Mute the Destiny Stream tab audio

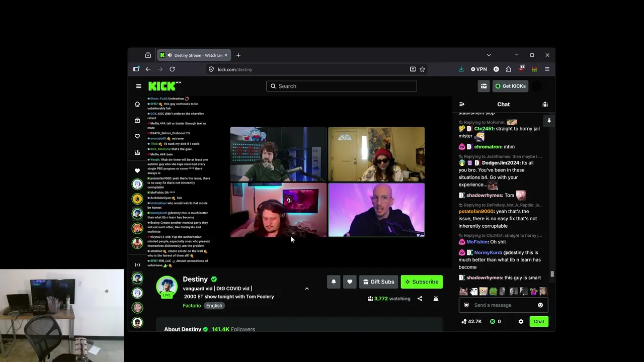pyautogui.click(x=169, y=55)
